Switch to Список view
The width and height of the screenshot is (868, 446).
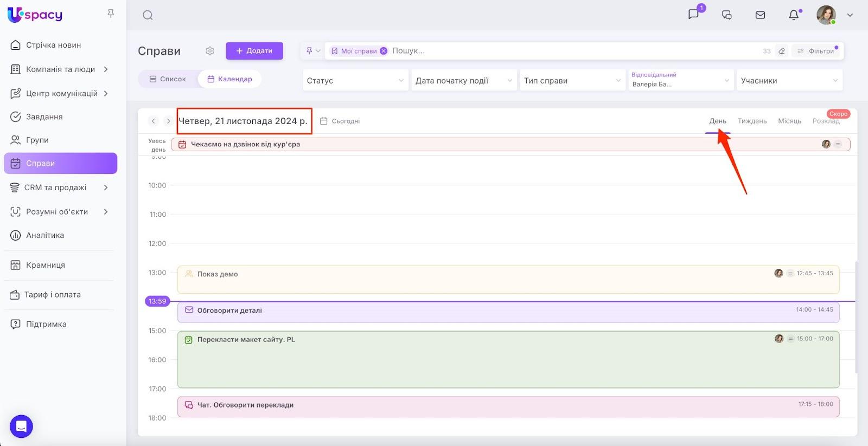tap(168, 79)
